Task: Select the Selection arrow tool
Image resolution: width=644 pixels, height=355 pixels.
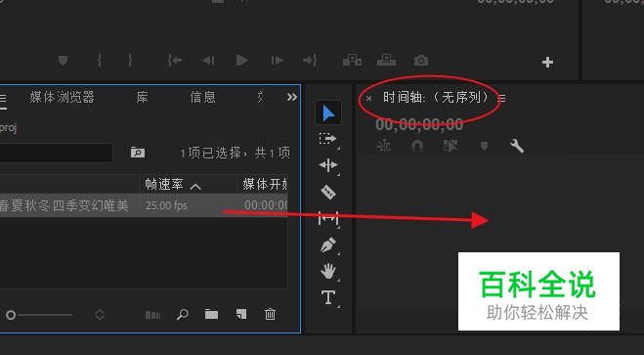Action: 328,112
